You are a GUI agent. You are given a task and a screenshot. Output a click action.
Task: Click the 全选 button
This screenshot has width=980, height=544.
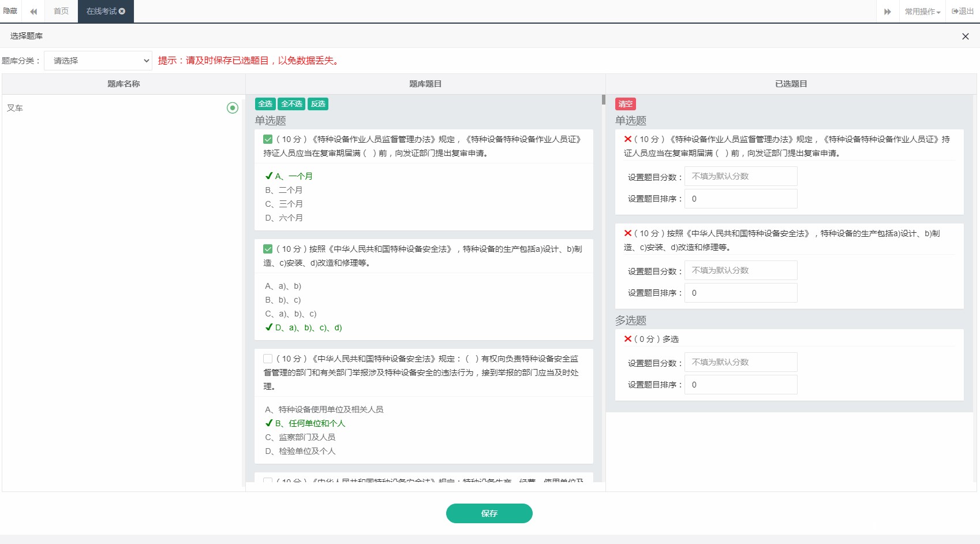click(265, 104)
